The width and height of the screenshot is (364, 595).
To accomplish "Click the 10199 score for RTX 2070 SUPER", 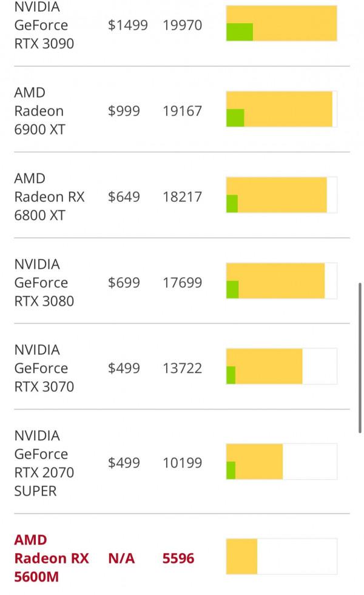I will click(182, 463).
